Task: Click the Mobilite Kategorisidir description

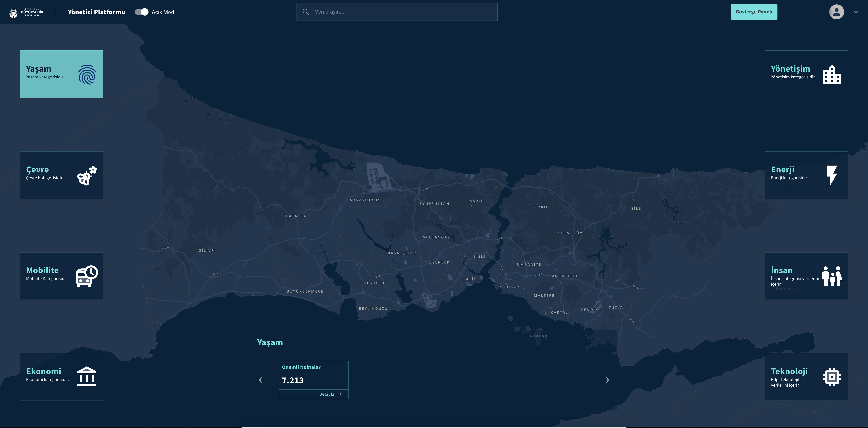Action: (x=46, y=279)
